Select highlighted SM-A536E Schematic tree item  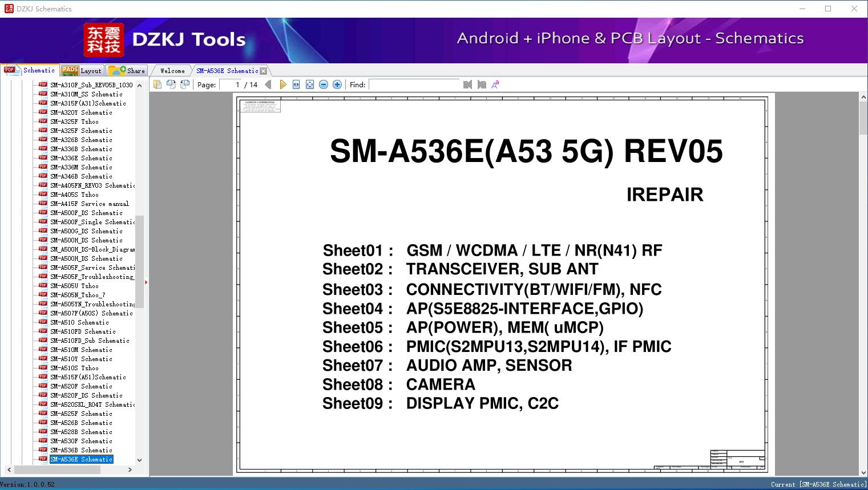pos(81,459)
